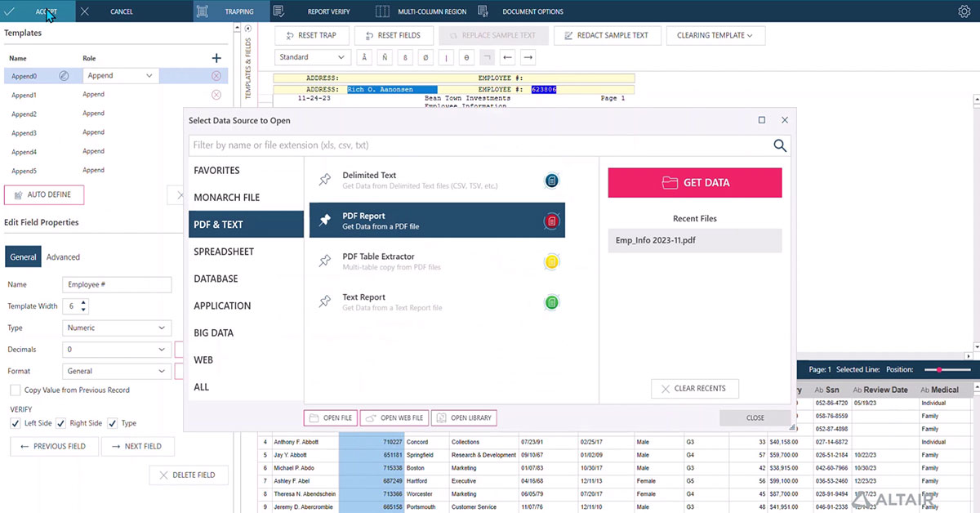Uncheck the Left Side verify checkbox
Image resolution: width=980 pixels, height=513 pixels.
tap(16, 423)
